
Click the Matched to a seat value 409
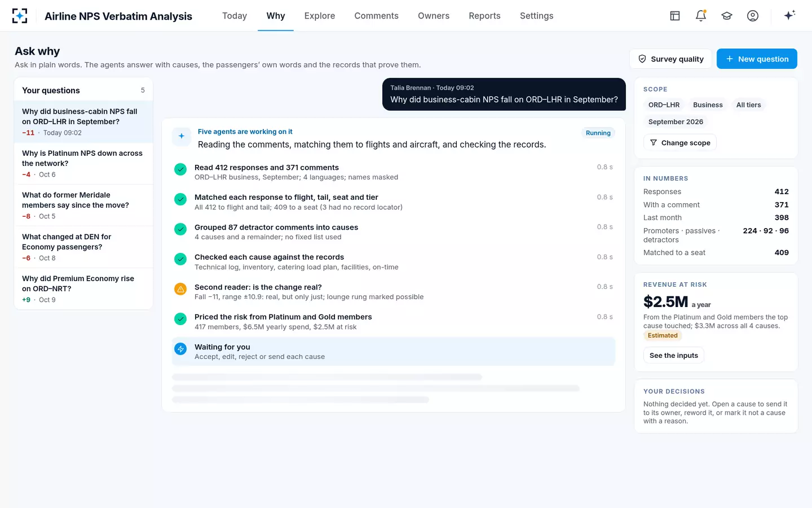782,252
